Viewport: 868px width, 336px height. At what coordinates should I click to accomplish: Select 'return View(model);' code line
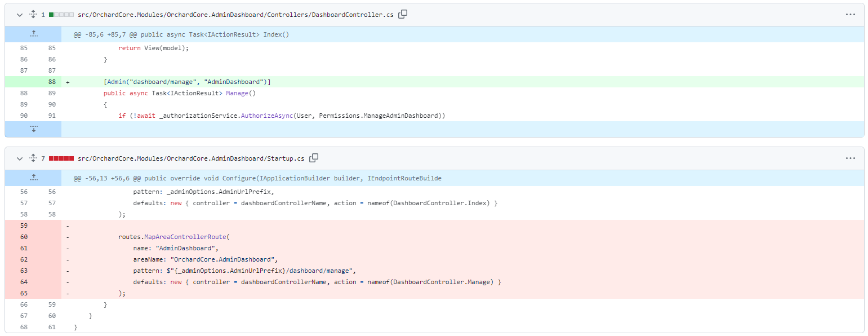coord(462,48)
